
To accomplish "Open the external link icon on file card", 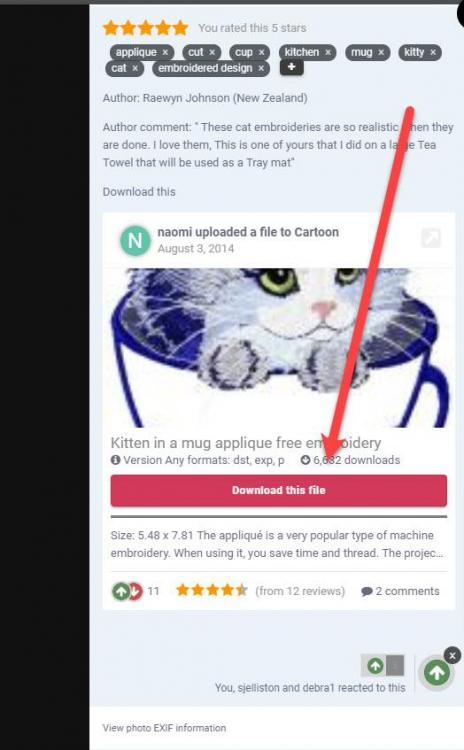I will click(x=431, y=238).
